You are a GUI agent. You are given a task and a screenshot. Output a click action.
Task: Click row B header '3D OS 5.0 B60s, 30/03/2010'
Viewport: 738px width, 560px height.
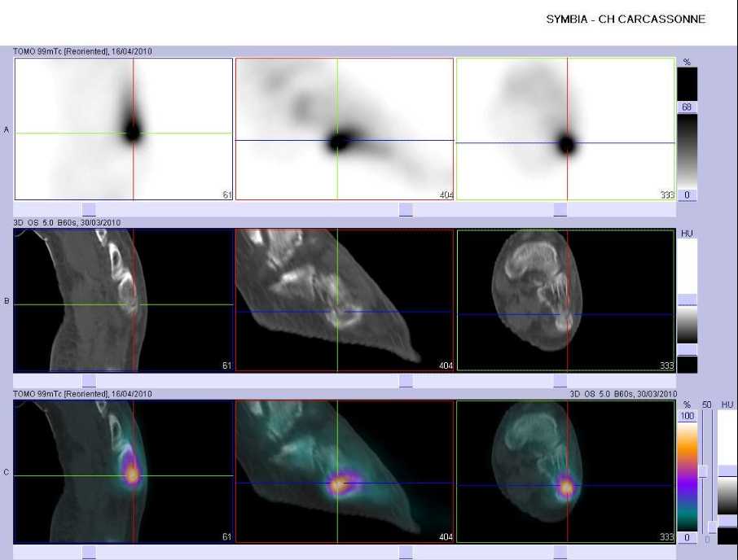click(x=67, y=222)
